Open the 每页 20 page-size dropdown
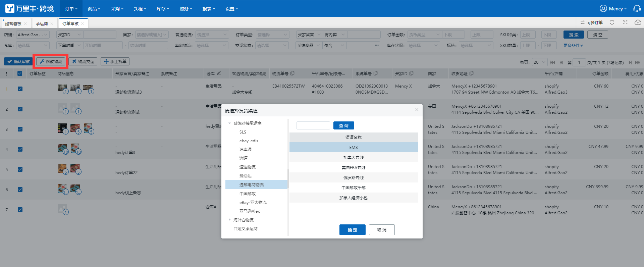Screen dimensions: 644x267 coord(540,62)
